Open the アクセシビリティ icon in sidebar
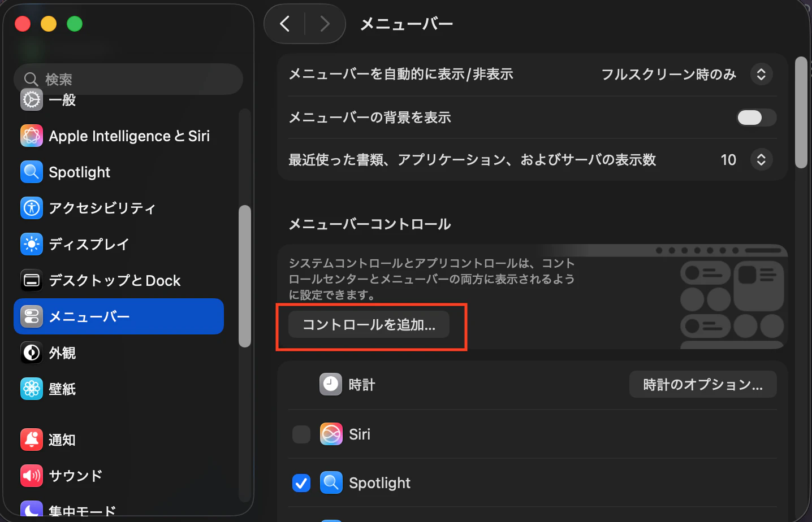Image resolution: width=812 pixels, height=522 pixels. [x=32, y=208]
